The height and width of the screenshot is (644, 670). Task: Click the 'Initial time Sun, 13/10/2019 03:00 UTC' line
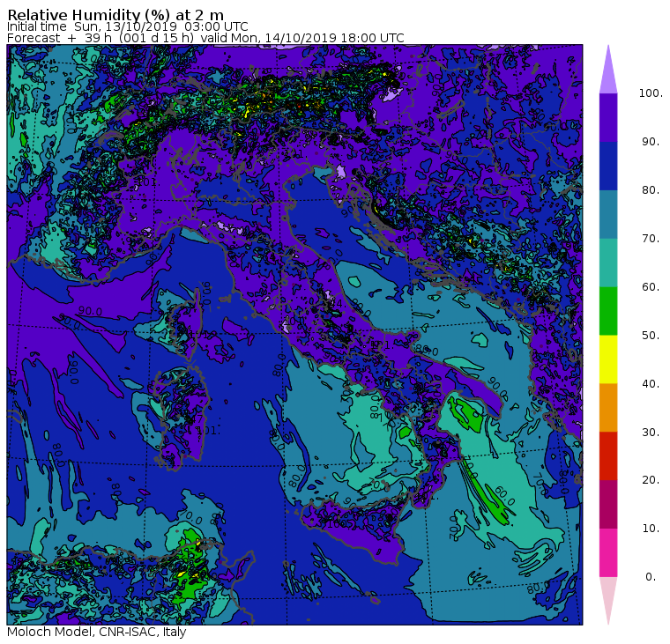pyautogui.click(x=127, y=26)
